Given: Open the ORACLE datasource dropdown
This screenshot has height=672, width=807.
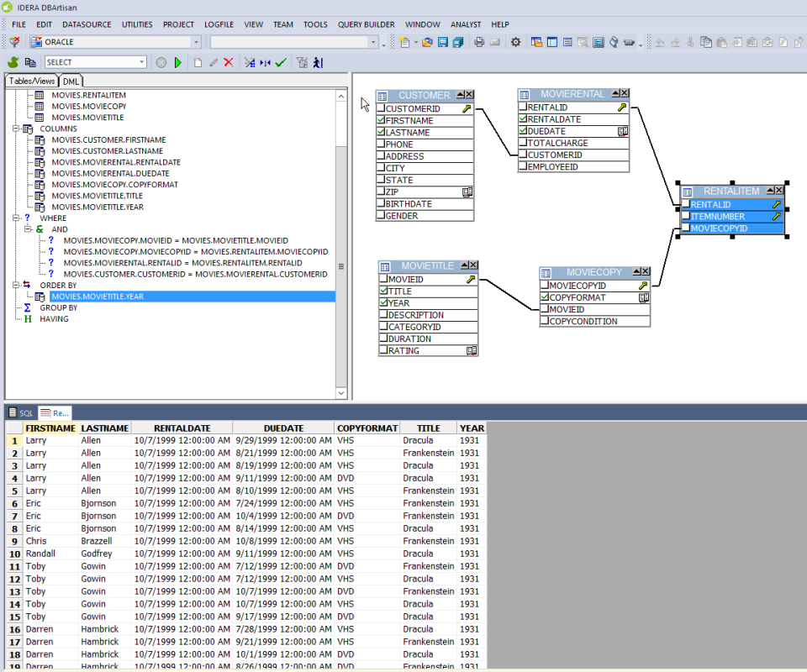Looking at the screenshot, I should (196, 42).
